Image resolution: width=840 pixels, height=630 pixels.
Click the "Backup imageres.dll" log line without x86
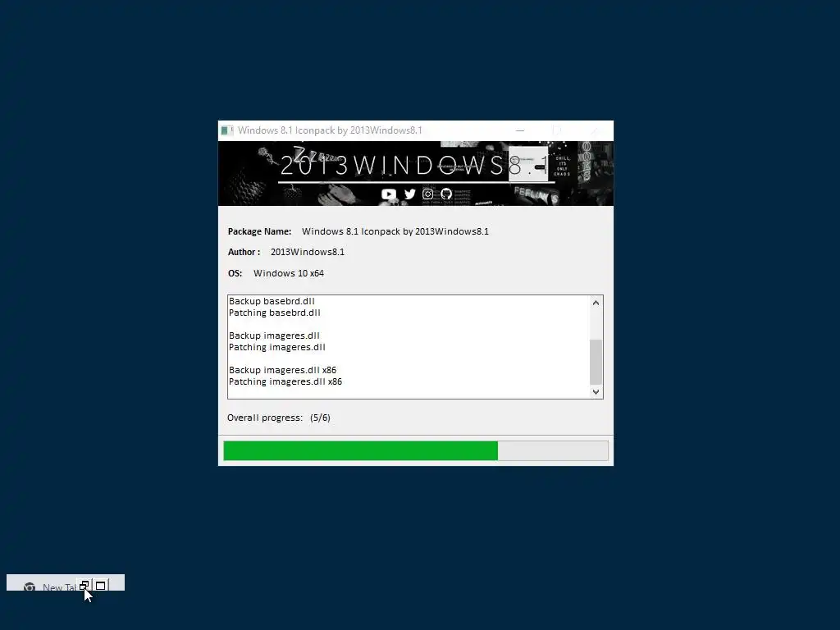tap(274, 336)
